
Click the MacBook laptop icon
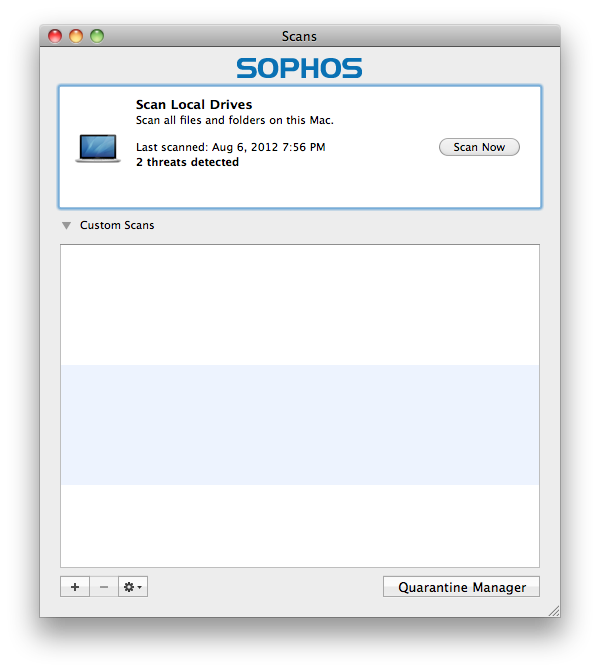pos(98,148)
